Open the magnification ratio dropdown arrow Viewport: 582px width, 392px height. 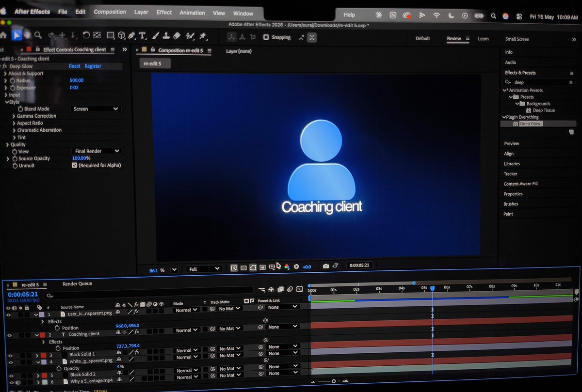point(174,270)
